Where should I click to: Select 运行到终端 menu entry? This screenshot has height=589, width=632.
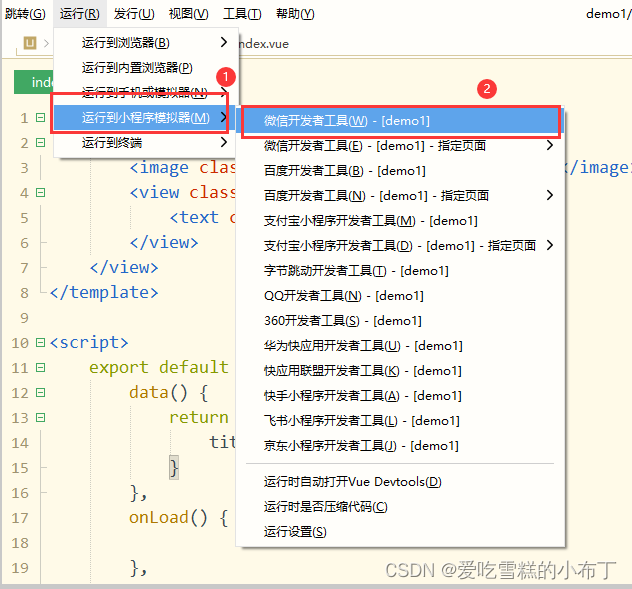(144, 142)
